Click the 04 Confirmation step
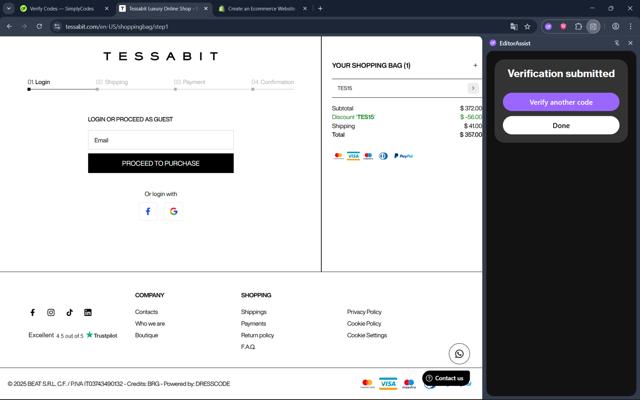 273,82
